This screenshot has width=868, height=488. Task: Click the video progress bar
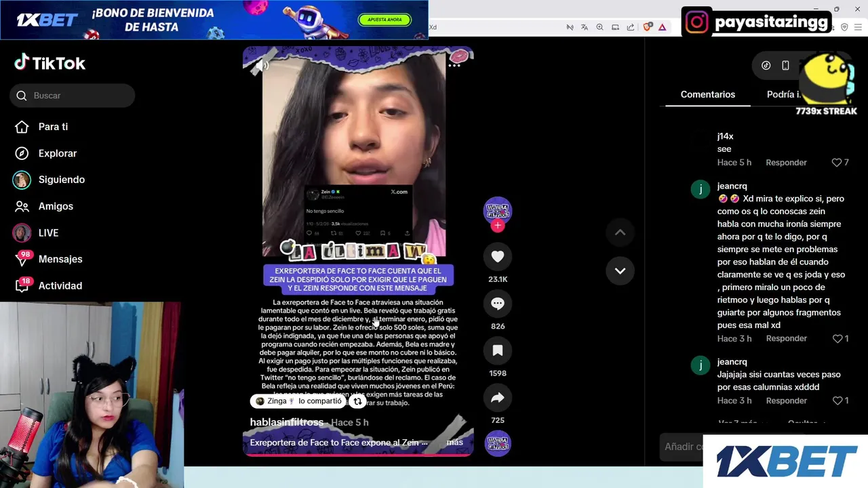point(358,455)
